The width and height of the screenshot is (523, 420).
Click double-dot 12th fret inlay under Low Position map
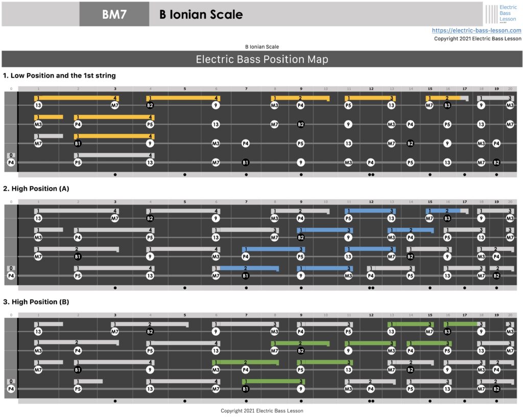[x=371, y=175]
